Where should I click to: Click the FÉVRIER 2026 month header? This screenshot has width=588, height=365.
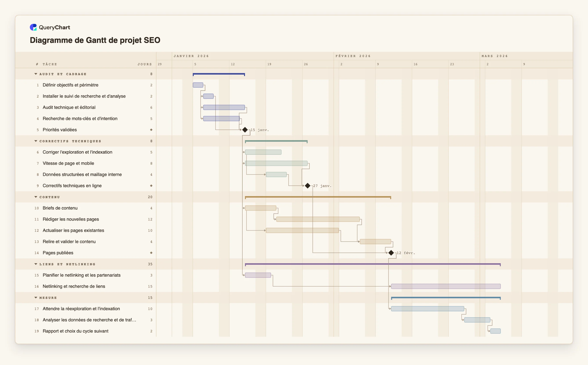(353, 56)
